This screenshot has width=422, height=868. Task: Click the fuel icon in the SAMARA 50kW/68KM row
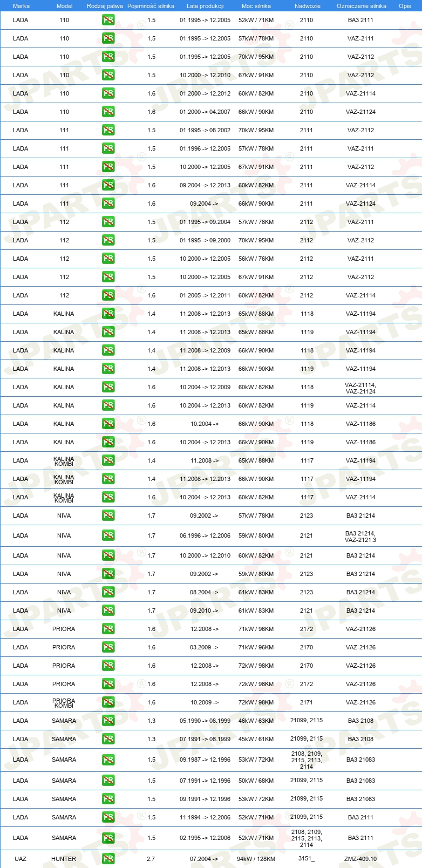pyautogui.click(x=108, y=781)
